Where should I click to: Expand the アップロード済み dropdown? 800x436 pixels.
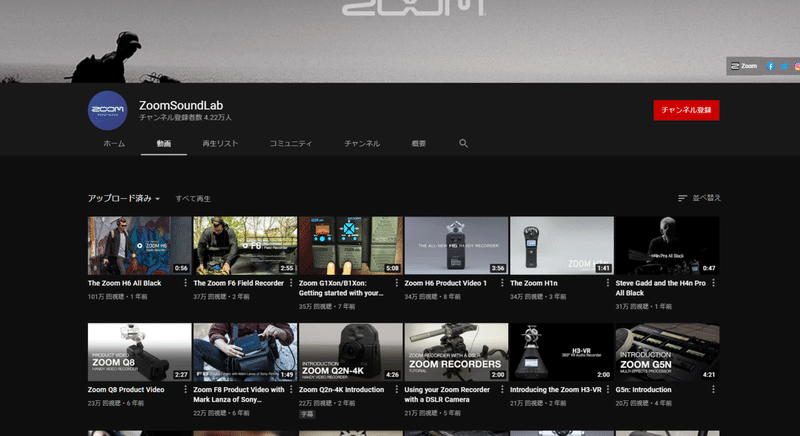123,198
